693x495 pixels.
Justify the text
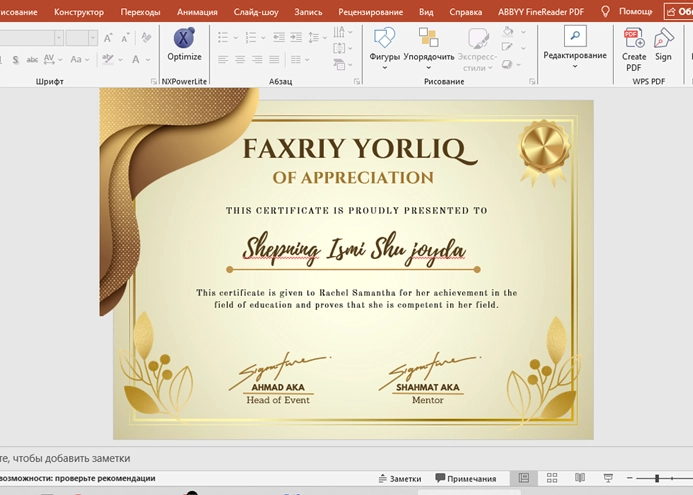click(274, 60)
